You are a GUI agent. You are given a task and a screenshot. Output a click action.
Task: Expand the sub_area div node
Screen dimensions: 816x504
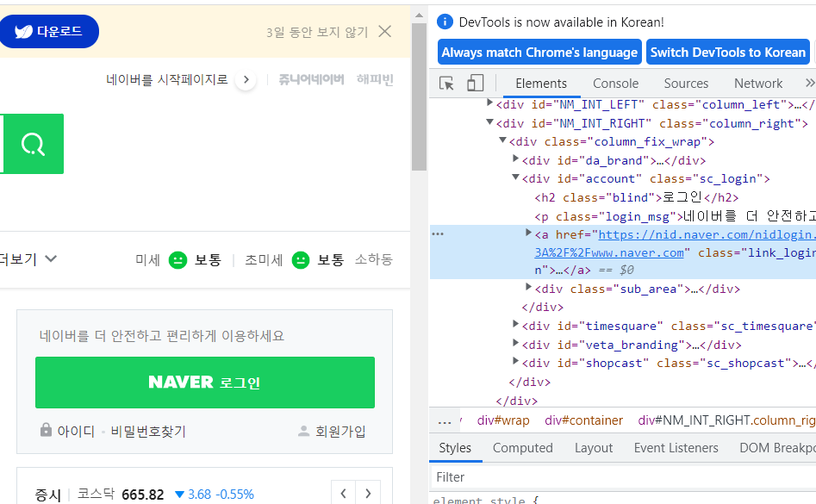coord(529,287)
